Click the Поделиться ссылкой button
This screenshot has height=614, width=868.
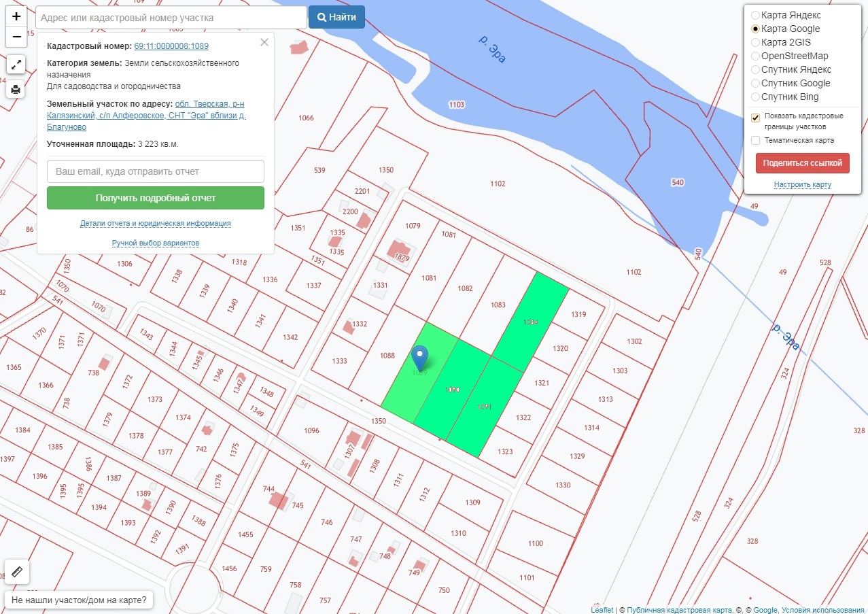pyautogui.click(x=802, y=163)
